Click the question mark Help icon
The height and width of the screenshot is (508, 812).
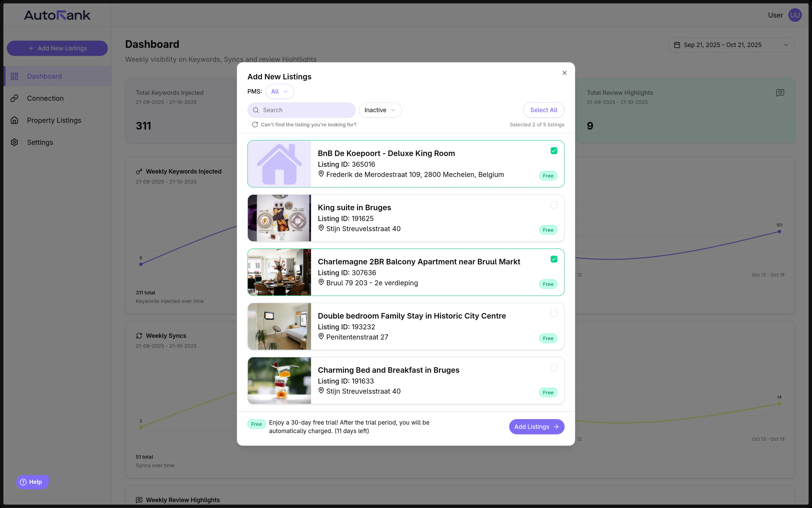coord(23,482)
